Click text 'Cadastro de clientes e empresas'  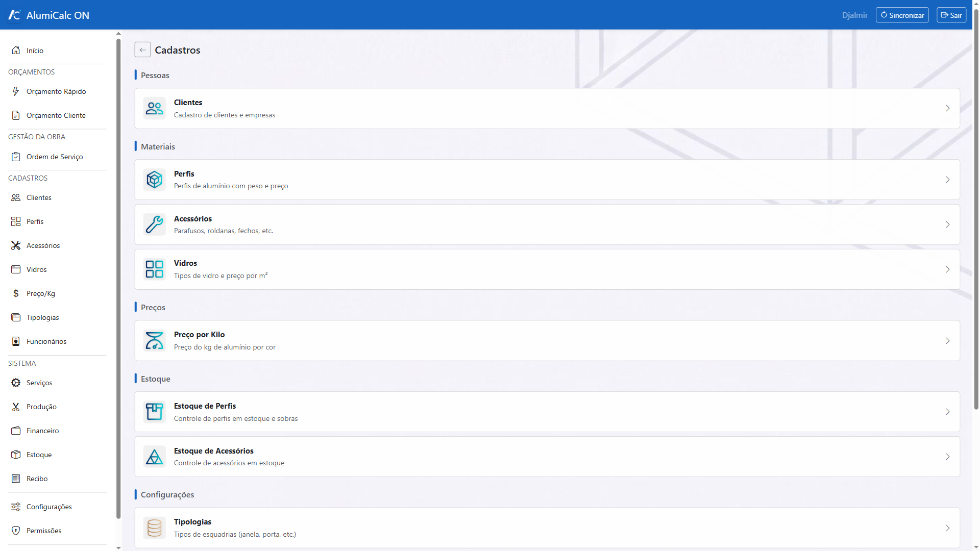click(x=224, y=115)
